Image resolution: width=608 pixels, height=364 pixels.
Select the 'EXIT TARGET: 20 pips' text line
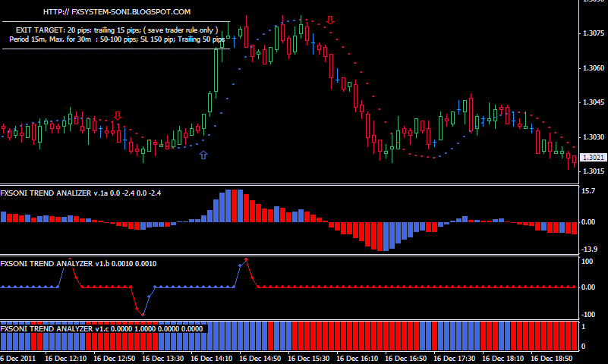[117, 30]
